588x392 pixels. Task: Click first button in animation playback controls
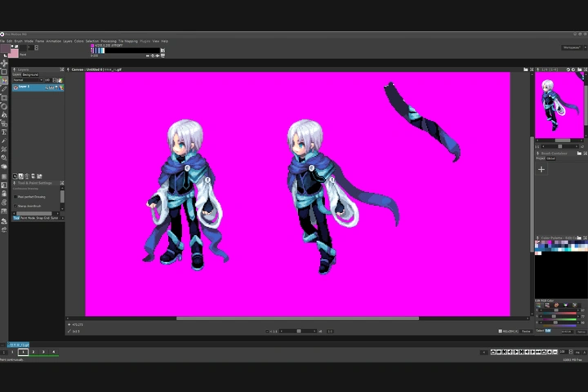[x=493, y=352]
